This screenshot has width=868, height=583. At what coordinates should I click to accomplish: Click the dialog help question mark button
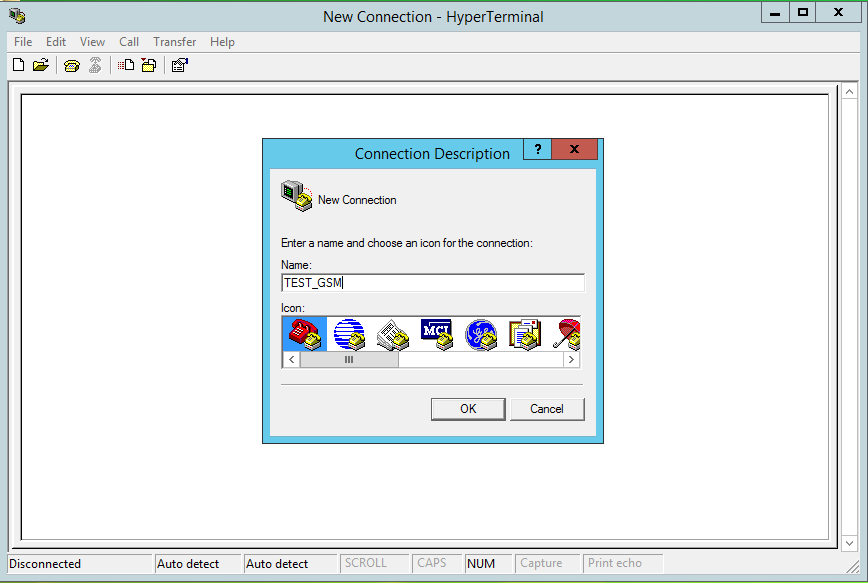point(537,149)
